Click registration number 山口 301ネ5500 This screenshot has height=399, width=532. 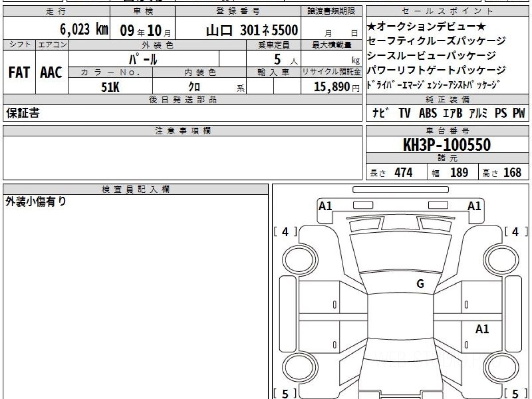coord(252,30)
